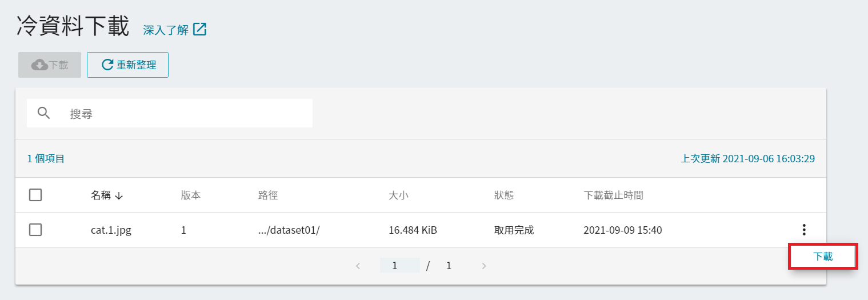
Task: Sort by the 下載截止時間 column header
Action: click(613, 195)
